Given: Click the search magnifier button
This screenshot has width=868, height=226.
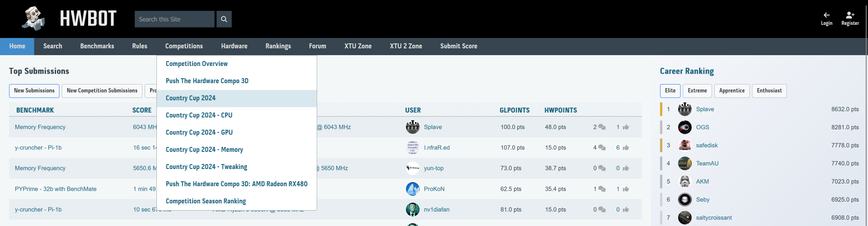Looking at the screenshot, I should click(224, 19).
